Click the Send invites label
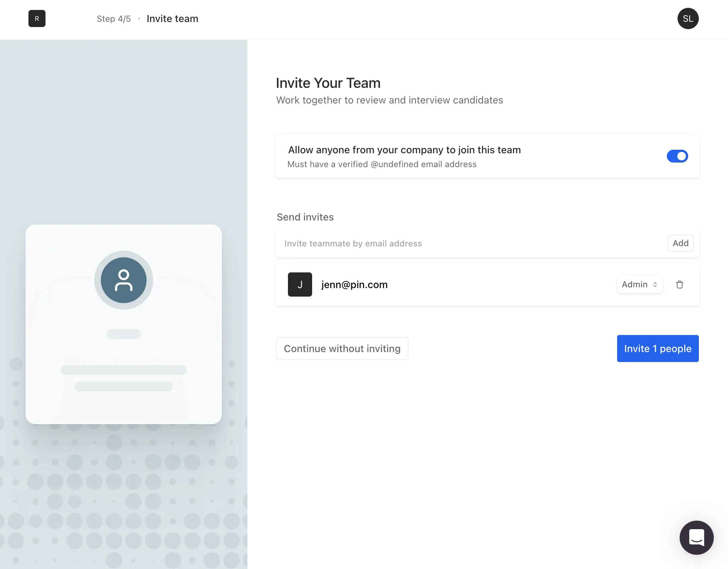Viewport: 728px width, 569px height. pyautogui.click(x=305, y=217)
